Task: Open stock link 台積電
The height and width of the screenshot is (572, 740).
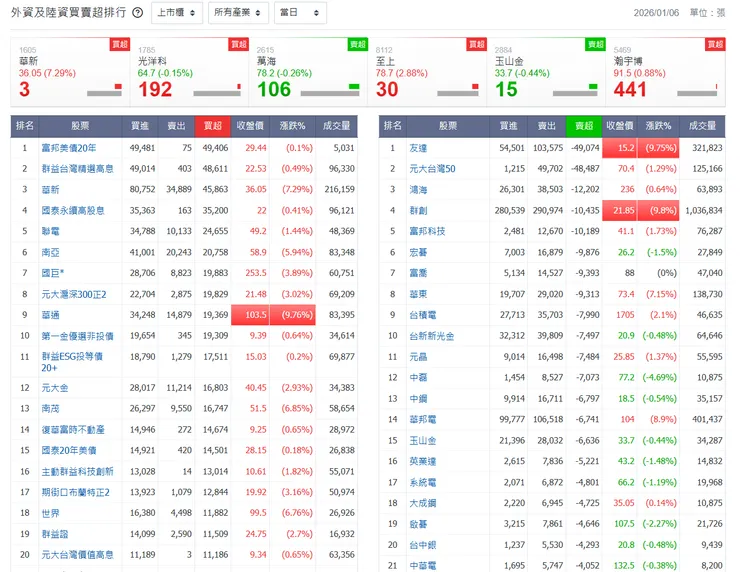Action: tap(423, 315)
